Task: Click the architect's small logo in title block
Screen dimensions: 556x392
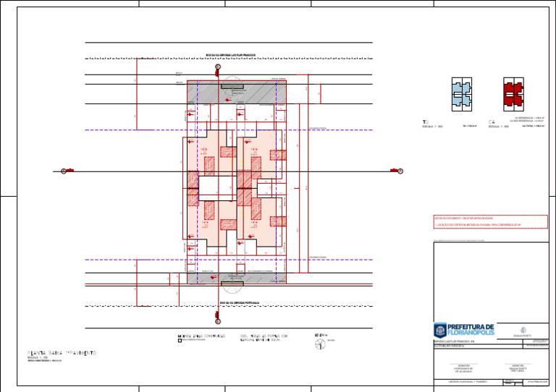Action: [523, 330]
